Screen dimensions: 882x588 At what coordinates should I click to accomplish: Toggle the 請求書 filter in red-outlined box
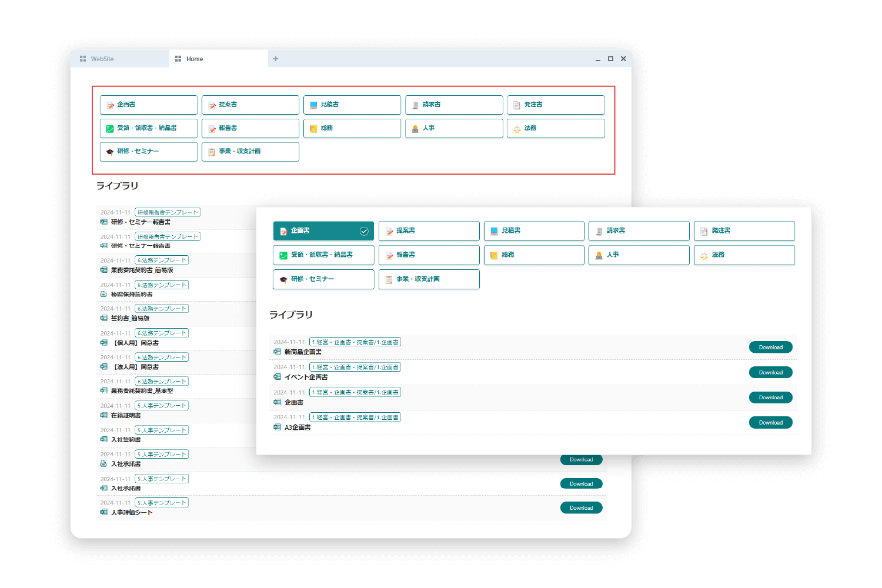(x=453, y=105)
